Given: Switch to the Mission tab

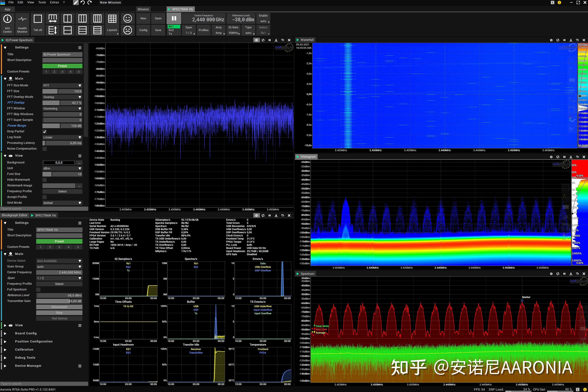Looking at the screenshot, I should point(143,9).
